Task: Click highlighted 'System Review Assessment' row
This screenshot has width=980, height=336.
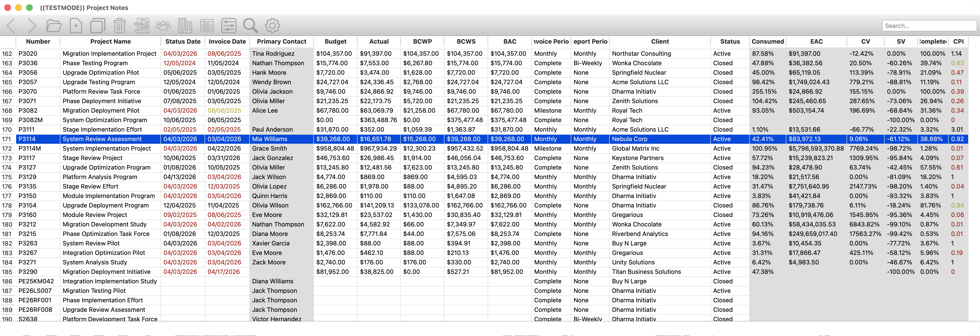Action: click(x=484, y=139)
